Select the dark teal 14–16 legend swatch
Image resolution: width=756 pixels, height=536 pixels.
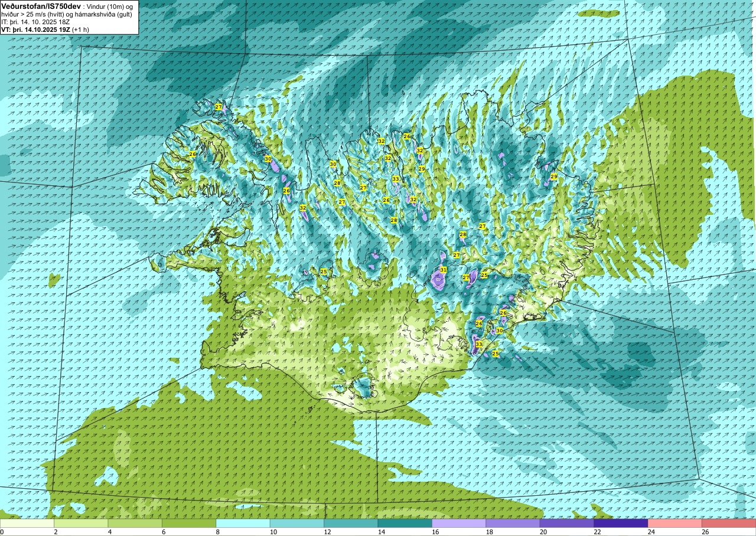[405, 523]
